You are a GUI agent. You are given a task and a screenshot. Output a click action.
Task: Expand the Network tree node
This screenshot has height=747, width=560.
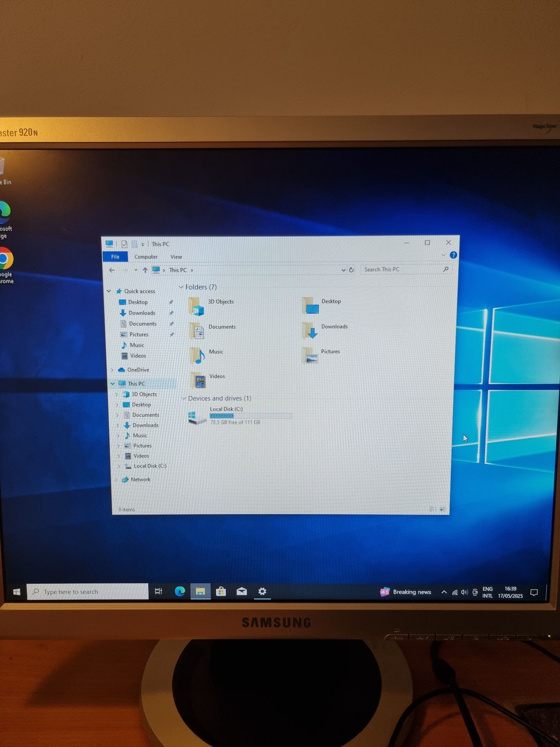pos(116,480)
